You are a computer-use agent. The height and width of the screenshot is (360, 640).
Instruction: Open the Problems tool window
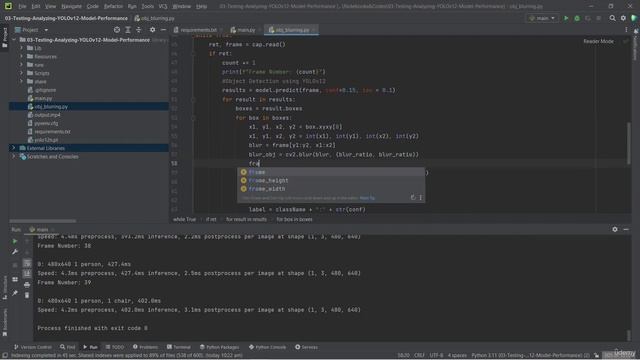[145, 347]
